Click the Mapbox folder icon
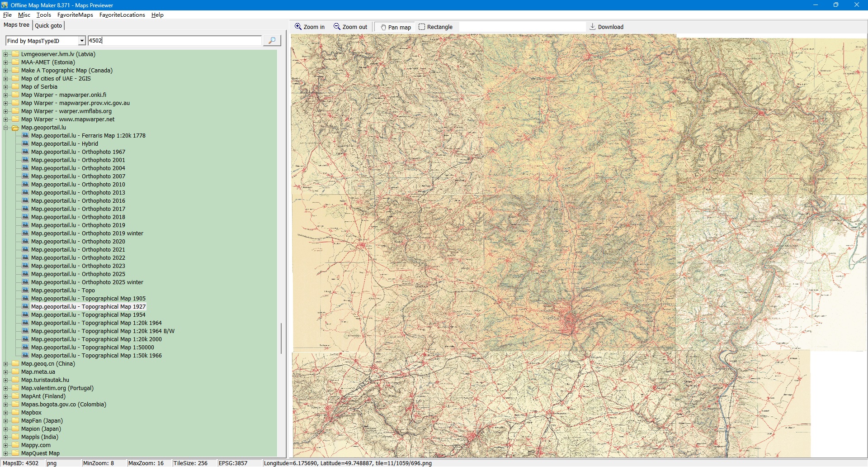The width and height of the screenshot is (868, 467). (16, 413)
